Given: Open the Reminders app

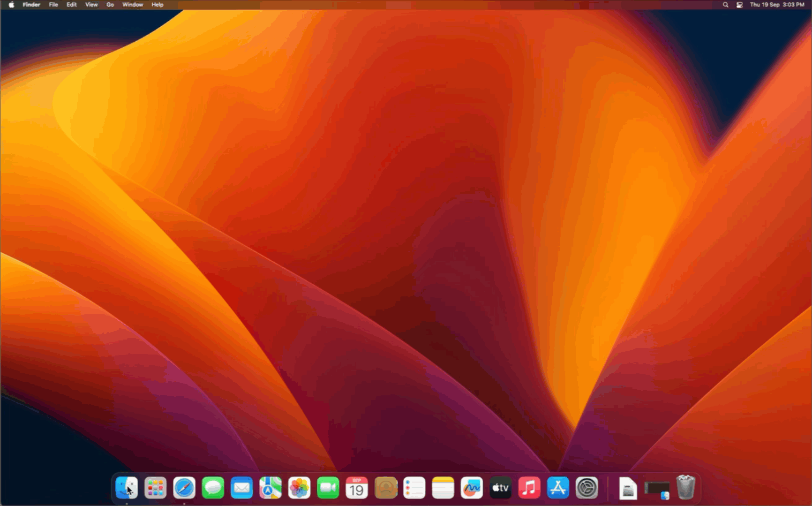Looking at the screenshot, I should pos(414,488).
